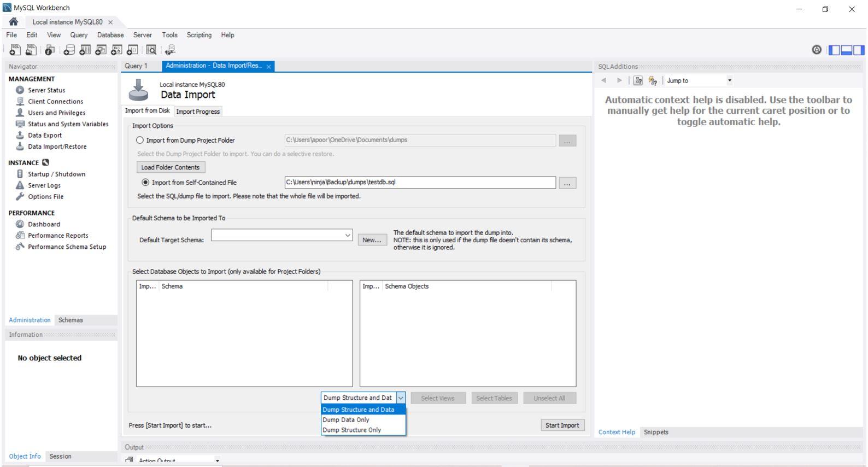This screenshot has height=467, width=868.
Task: Switch to the Snippets tab
Action: (x=656, y=432)
